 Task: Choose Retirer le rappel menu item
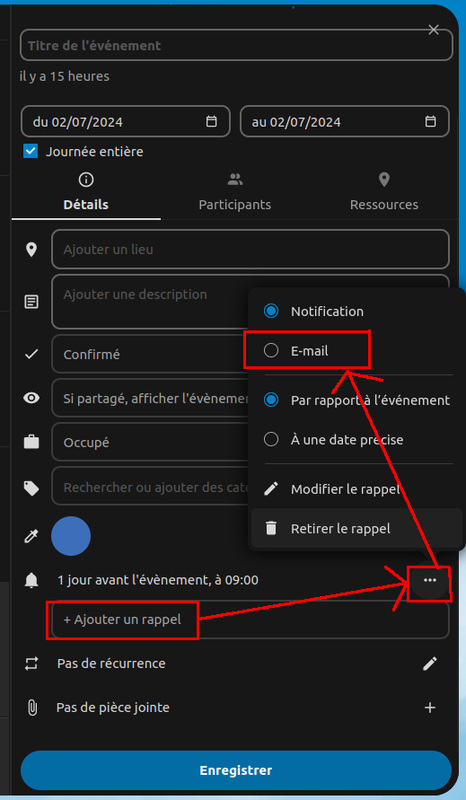pos(356,528)
